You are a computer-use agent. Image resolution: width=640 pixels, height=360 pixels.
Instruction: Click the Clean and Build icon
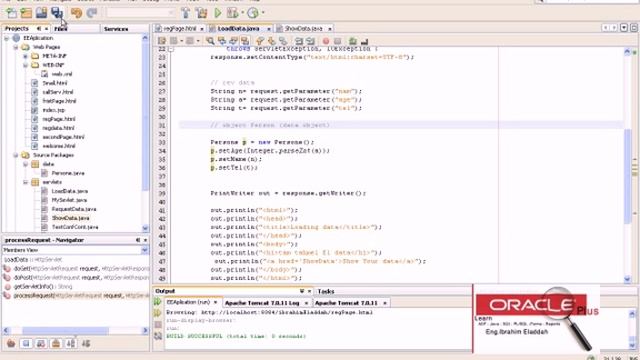point(202,13)
